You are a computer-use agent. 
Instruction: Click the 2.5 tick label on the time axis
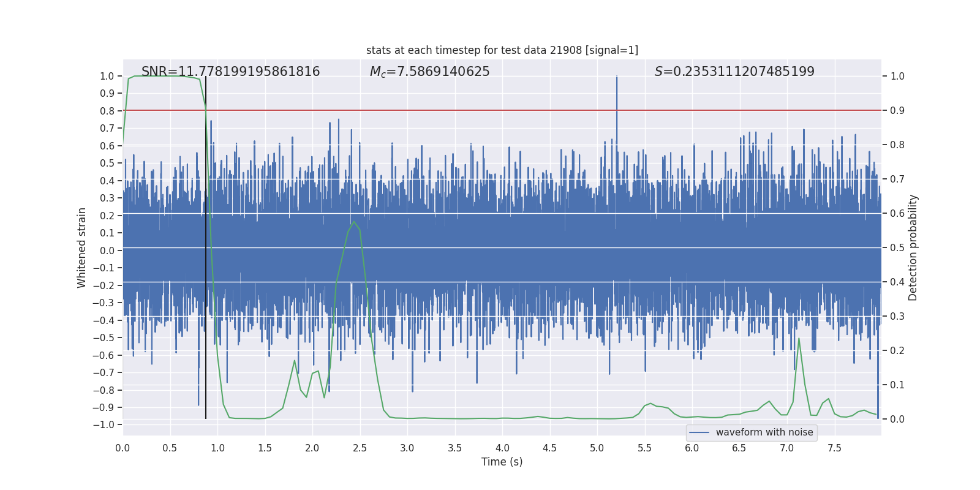(360, 448)
